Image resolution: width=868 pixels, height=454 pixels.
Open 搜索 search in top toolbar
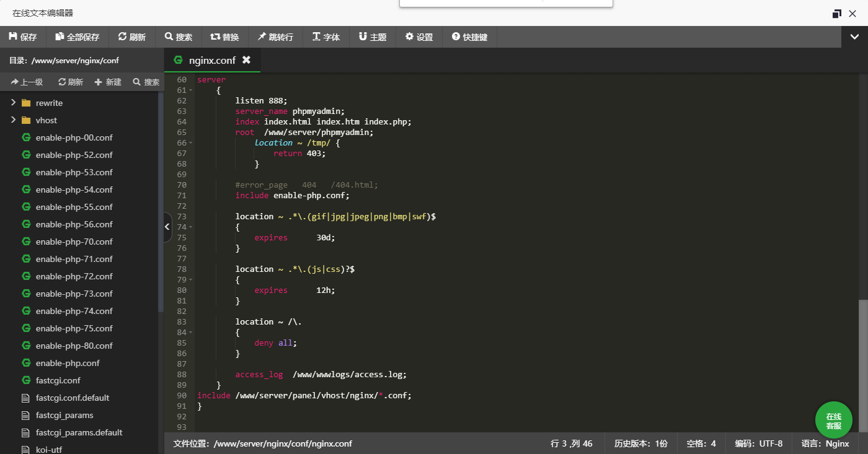click(x=179, y=37)
